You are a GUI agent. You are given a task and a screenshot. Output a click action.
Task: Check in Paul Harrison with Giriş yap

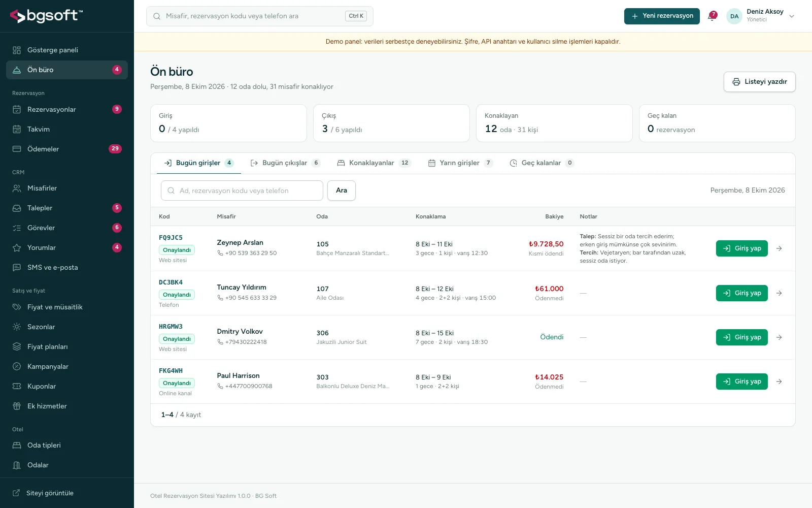coord(742,382)
